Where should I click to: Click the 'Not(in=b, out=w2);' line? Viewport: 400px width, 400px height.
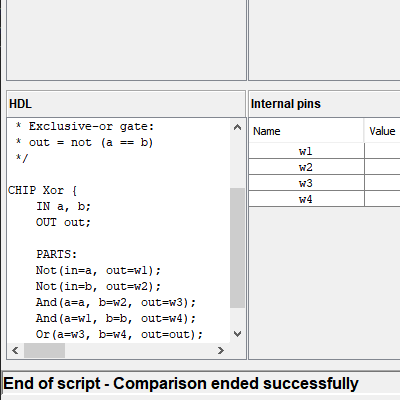pos(98,286)
